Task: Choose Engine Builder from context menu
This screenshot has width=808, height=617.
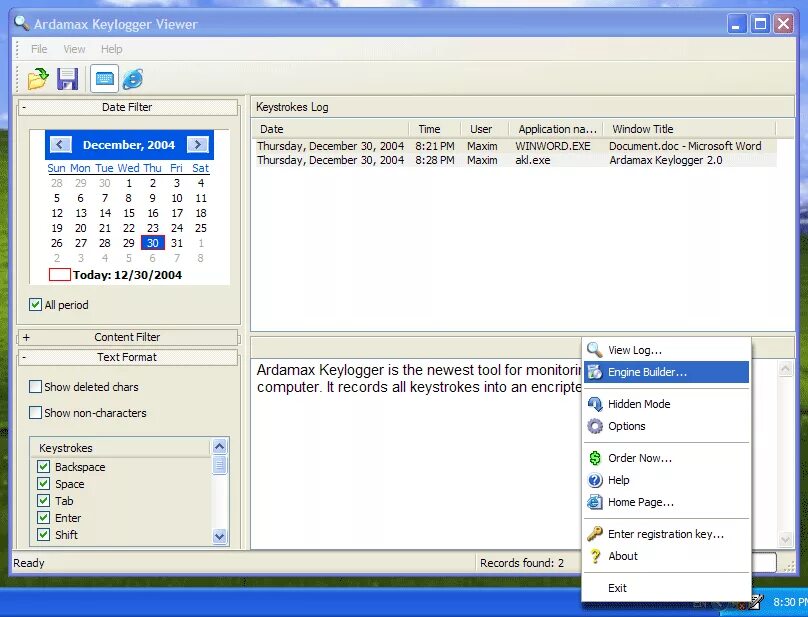Action: (666, 372)
